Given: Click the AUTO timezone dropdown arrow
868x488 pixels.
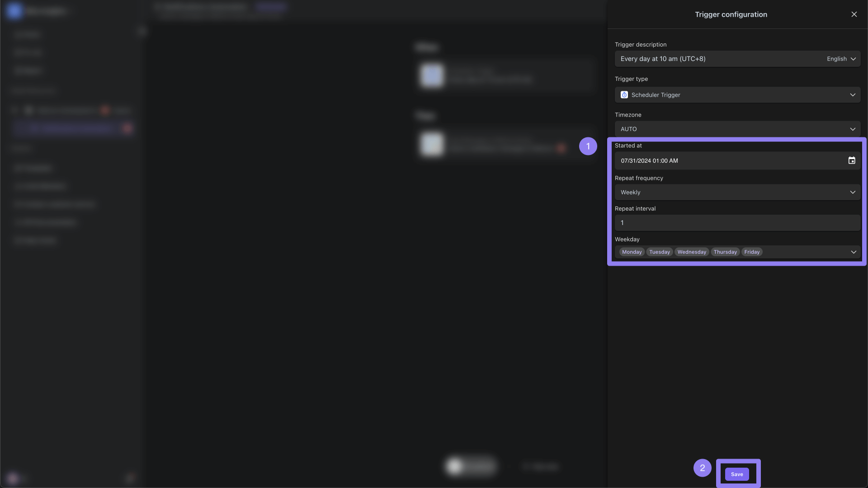Looking at the screenshot, I should point(853,129).
